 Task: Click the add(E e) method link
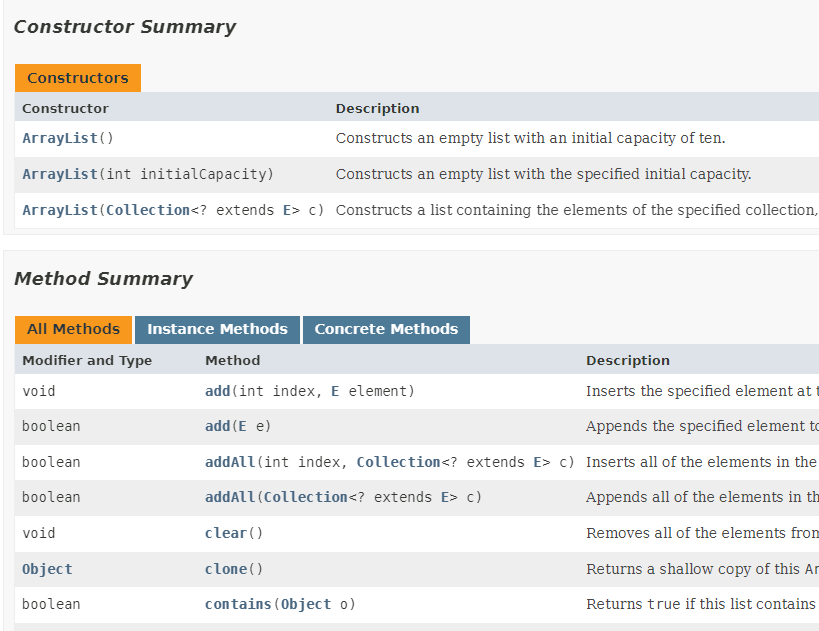tap(217, 426)
